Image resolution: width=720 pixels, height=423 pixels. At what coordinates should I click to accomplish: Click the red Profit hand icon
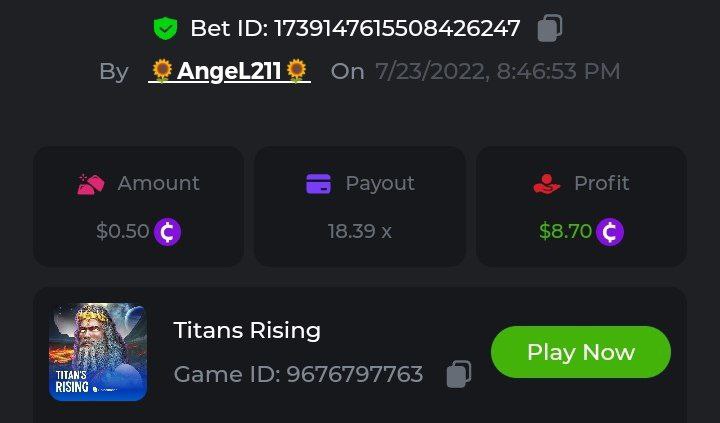tap(547, 184)
